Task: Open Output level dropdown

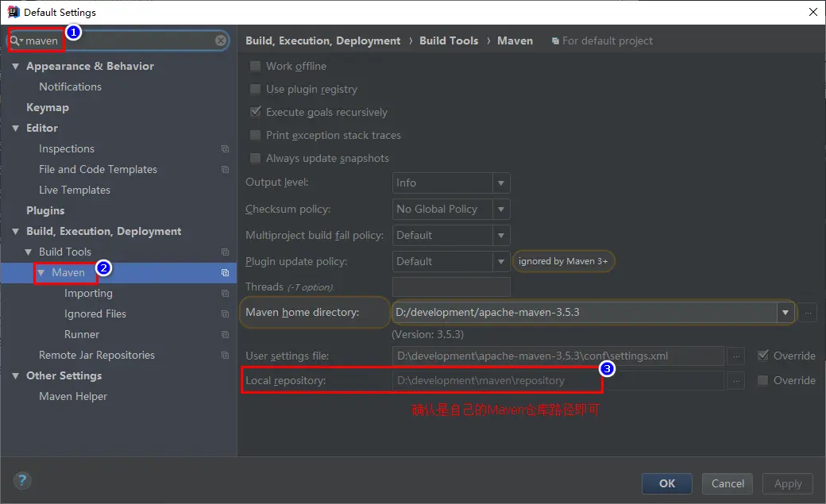Action: (x=501, y=183)
